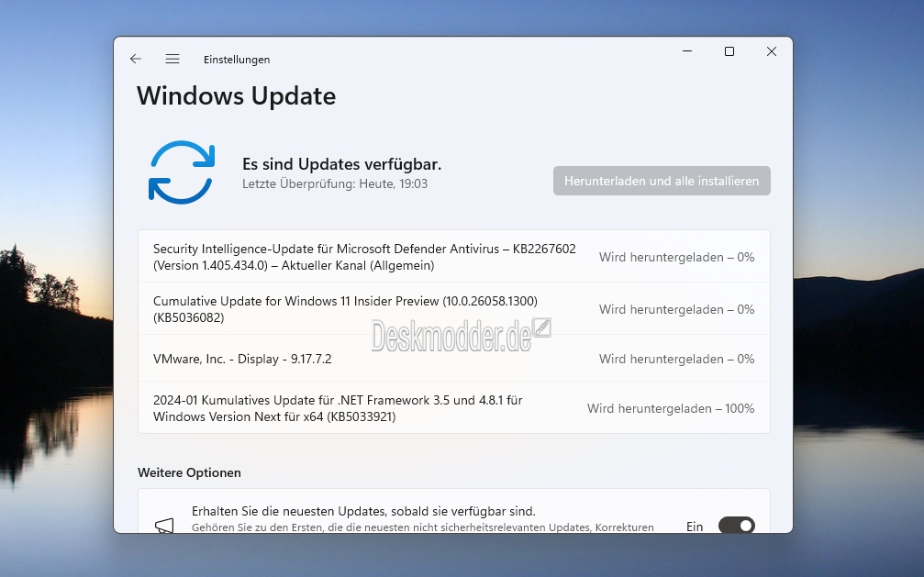Select the VMware Display 9.17.7.2 update
The width and height of the screenshot is (924, 577).
coord(242,359)
